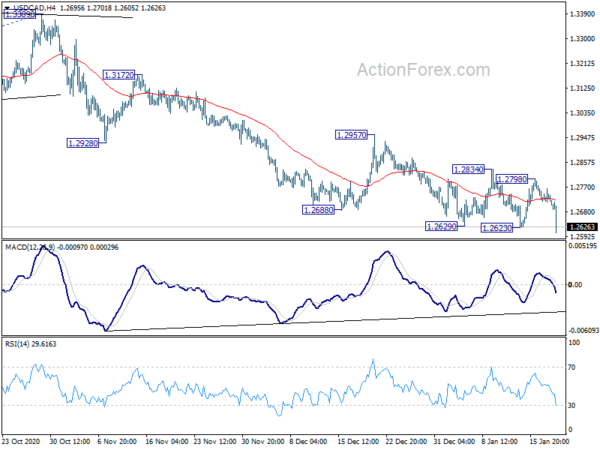
Task: Click the RSI axis level 30
Action: pos(572,405)
